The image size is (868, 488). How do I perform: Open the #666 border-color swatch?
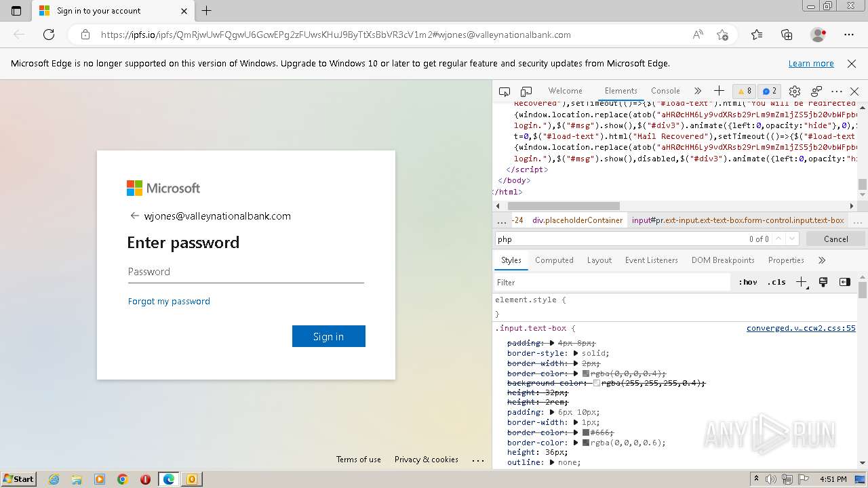[586, 432]
